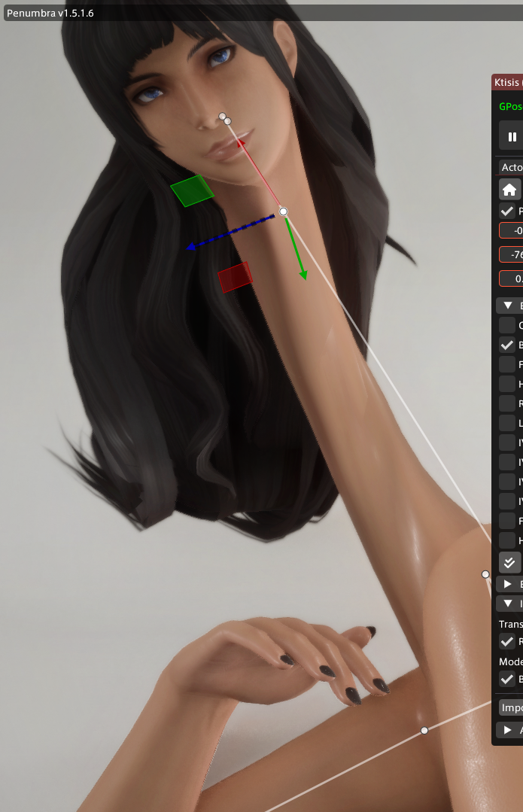Screen dimensions: 523x812
Task: Select the bone node on the lower arm line
Action: pos(424,730)
